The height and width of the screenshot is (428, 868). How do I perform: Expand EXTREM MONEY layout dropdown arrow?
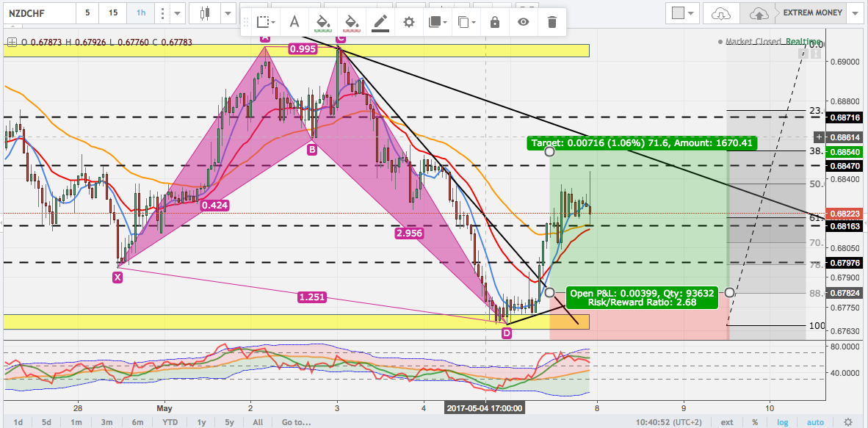point(853,13)
